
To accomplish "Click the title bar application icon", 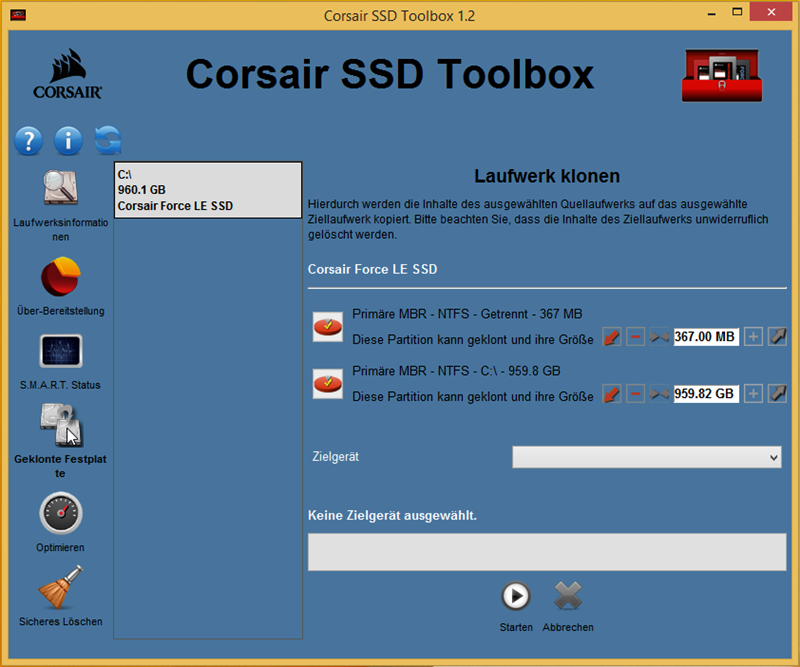I will (18, 15).
